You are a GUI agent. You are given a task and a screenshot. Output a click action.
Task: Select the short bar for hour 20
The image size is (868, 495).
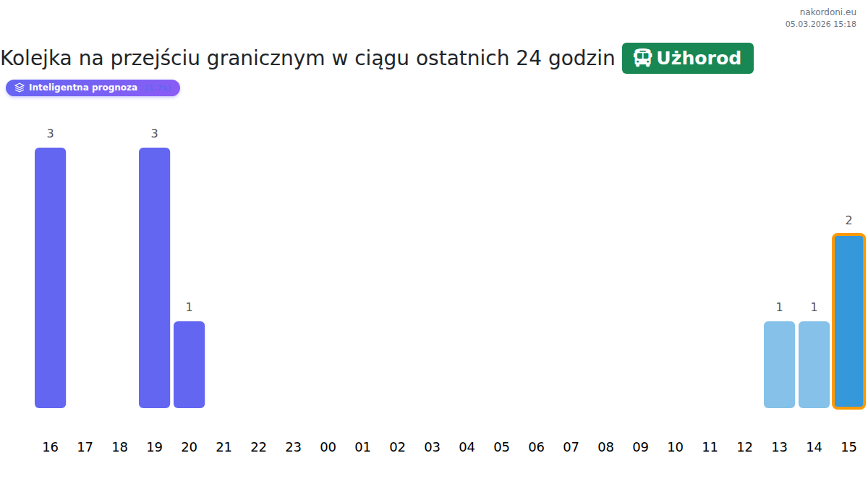[x=190, y=365]
